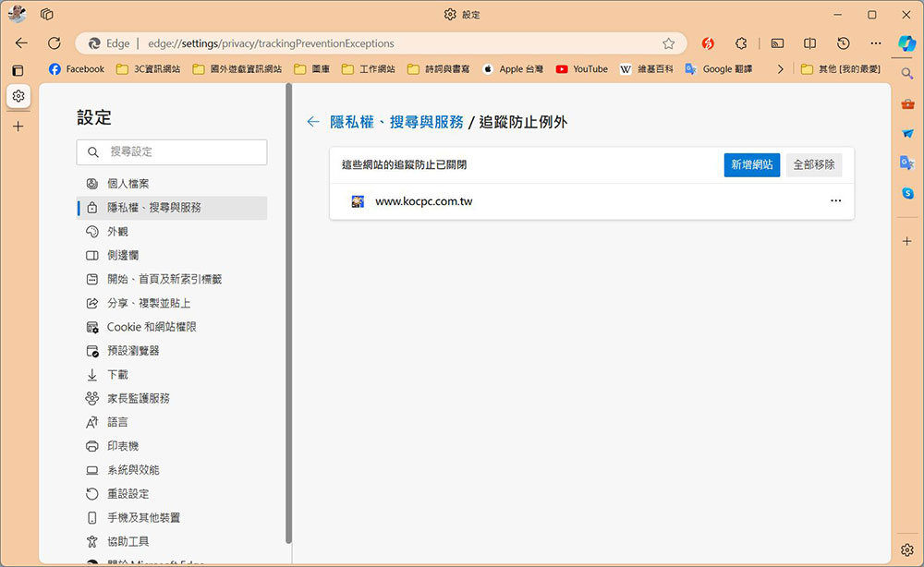Open the 維基百科 bookmark

pos(647,69)
